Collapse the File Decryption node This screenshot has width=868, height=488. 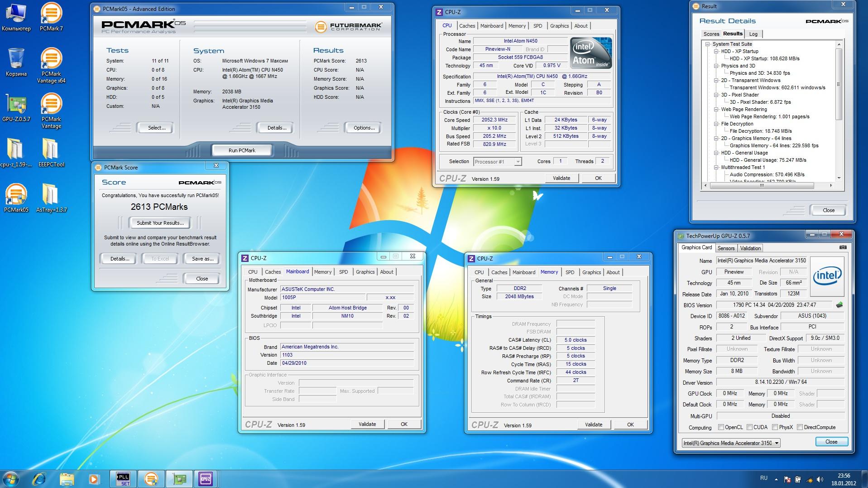pyautogui.click(x=716, y=124)
